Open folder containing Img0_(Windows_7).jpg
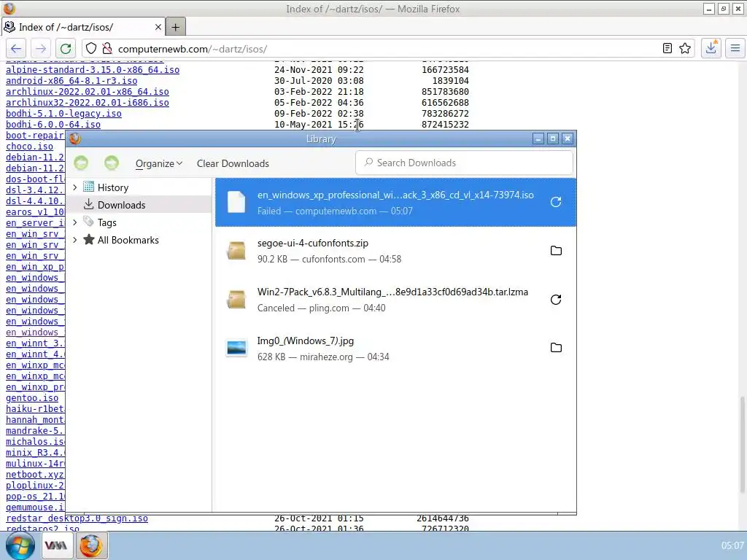Viewport: 747px width, 560px height. (556, 348)
